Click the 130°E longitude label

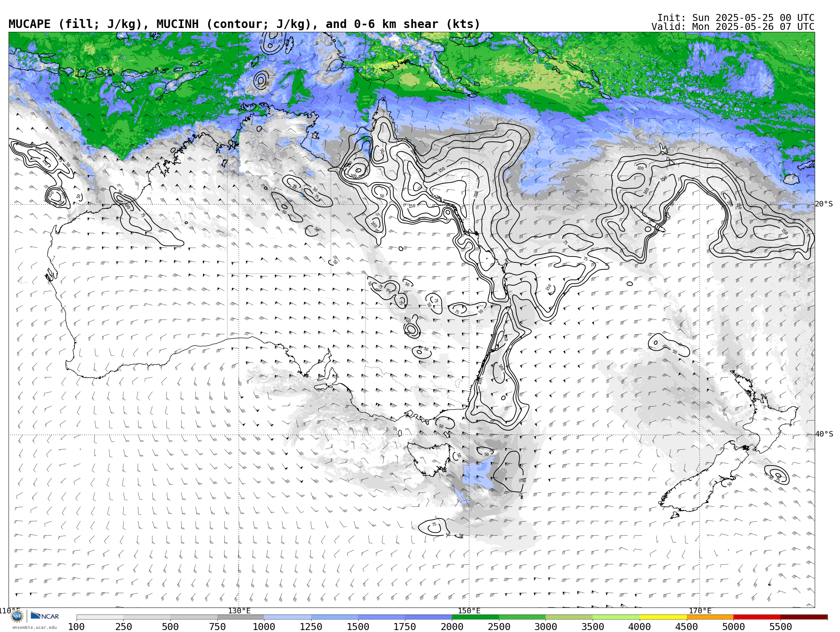coord(239,611)
